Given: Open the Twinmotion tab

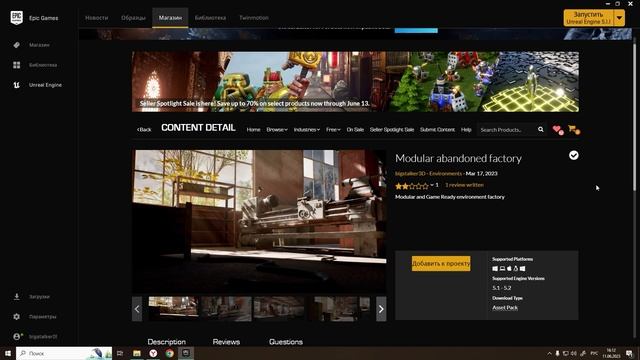Looking at the screenshot, I should (x=254, y=18).
